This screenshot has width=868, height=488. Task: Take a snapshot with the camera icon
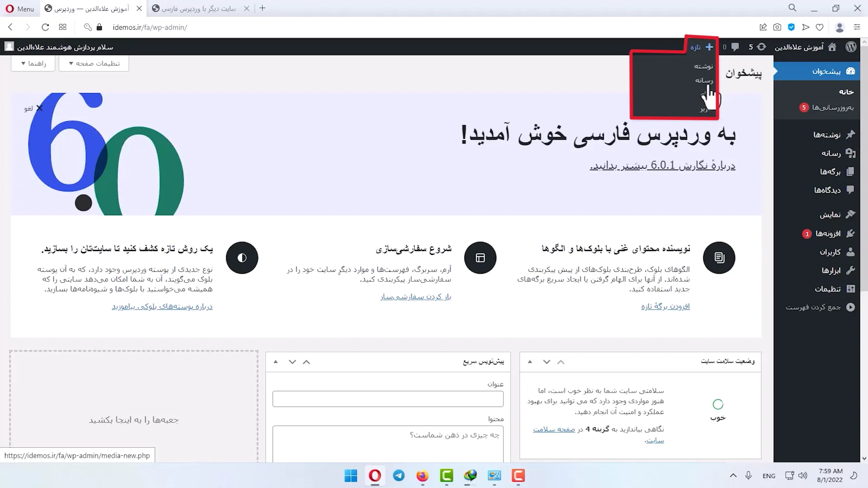pos(777,27)
